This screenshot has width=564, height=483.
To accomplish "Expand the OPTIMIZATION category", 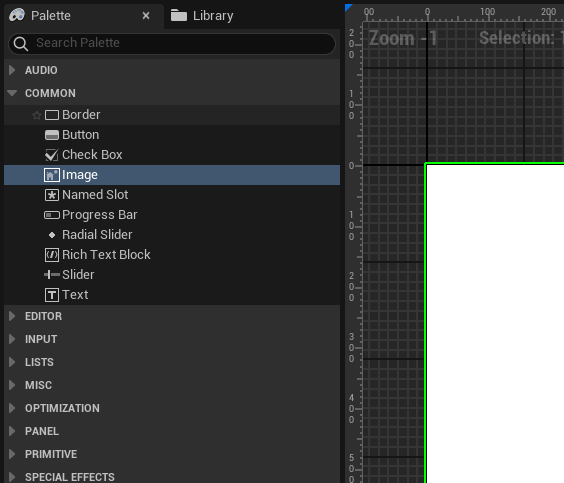I will coord(12,408).
